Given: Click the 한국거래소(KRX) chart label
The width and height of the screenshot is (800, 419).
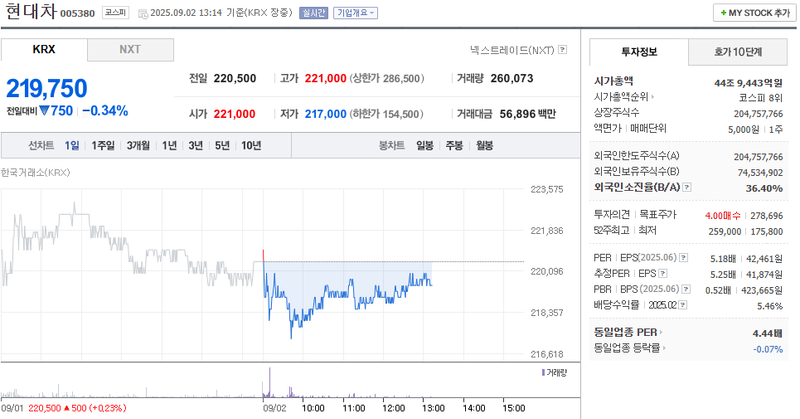Looking at the screenshot, I should coord(35,172).
